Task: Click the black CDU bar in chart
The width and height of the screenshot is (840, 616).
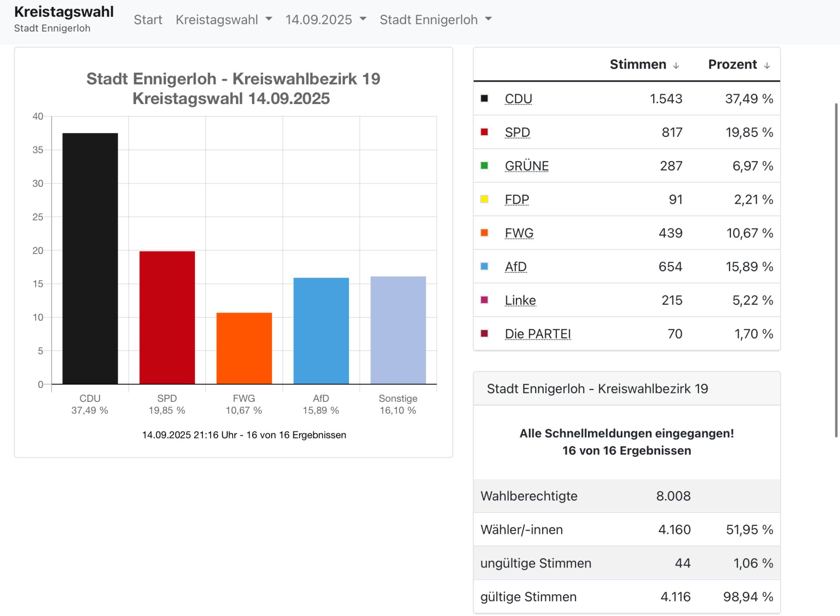Action: click(x=90, y=258)
